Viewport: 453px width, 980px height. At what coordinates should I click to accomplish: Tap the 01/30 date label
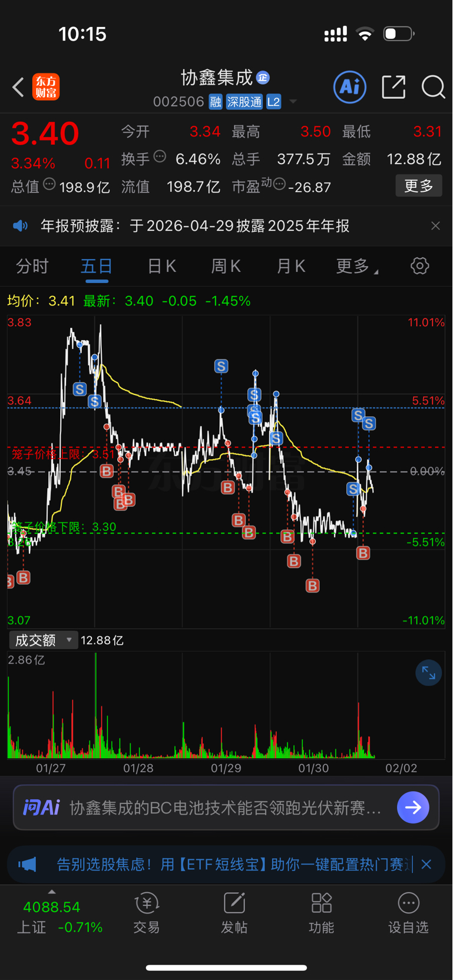313,768
